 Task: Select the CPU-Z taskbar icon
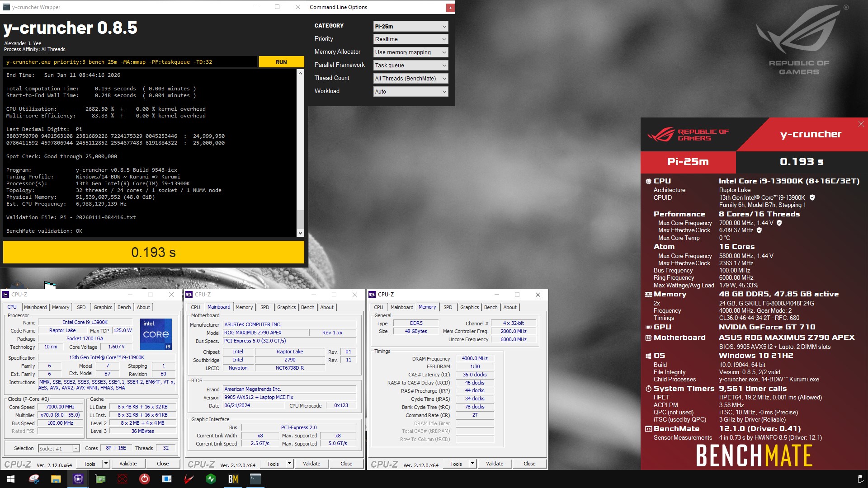[x=78, y=479]
